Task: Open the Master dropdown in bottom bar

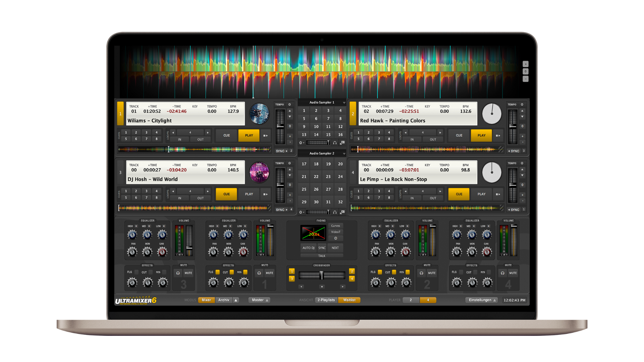Action: (260, 300)
